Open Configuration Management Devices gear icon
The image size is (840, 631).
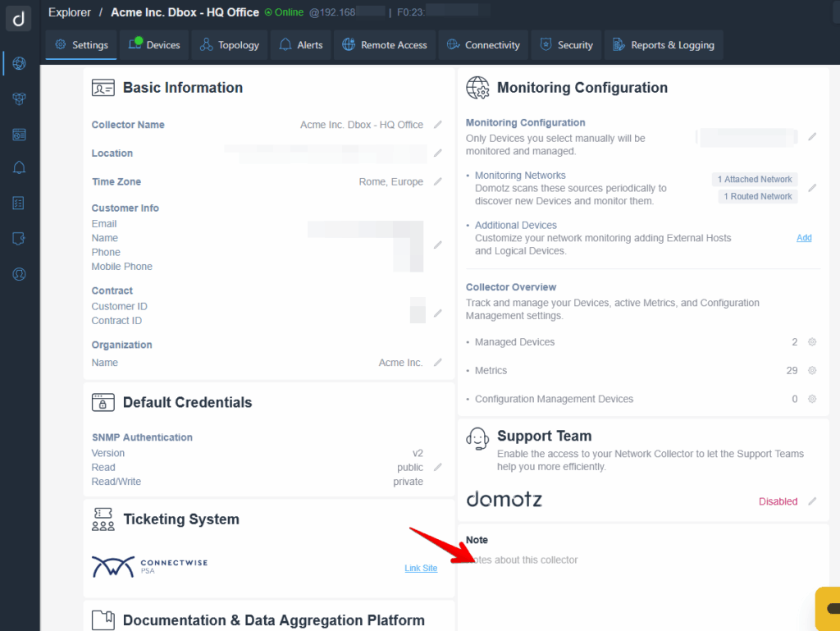812,400
